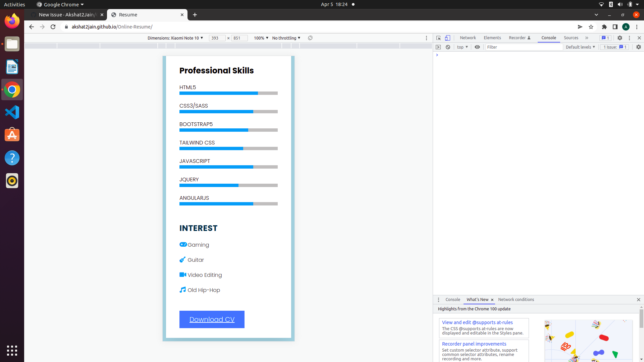Screen dimensions: 644x362
Task: Click the customize DevTools three-dot menu
Action: (x=630, y=38)
